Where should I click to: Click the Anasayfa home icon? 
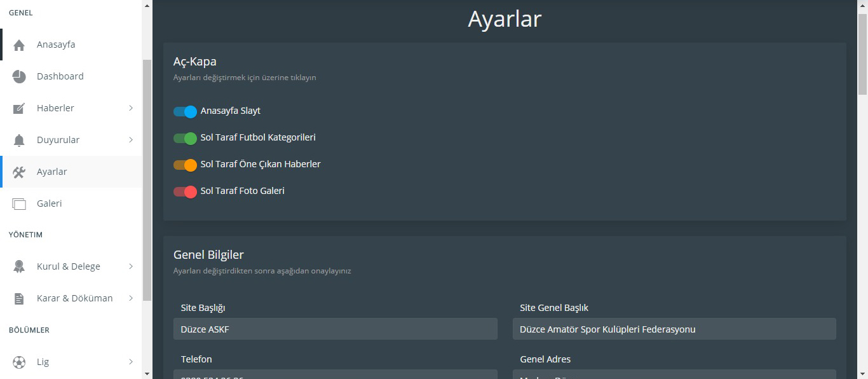coord(19,45)
